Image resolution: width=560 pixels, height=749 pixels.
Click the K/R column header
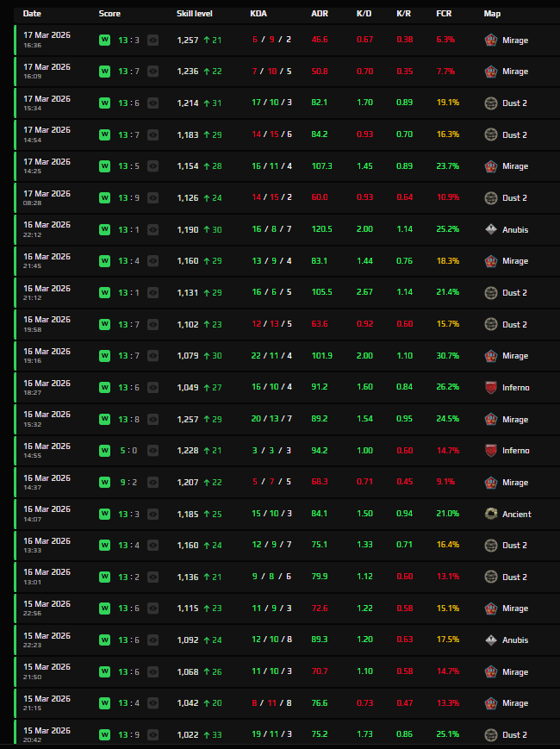[404, 14]
